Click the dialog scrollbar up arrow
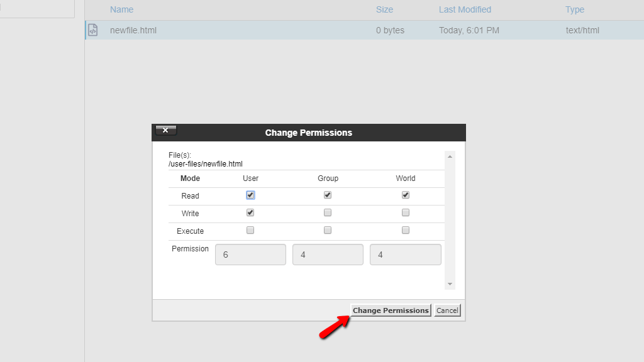The image size is (644, 362). [x=450, y=156]
